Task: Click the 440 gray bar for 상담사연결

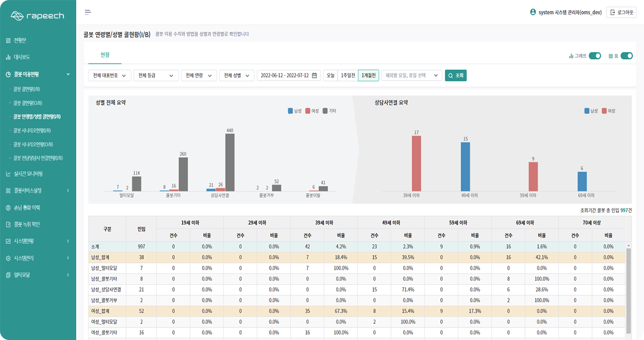Action: click(230, 162)
